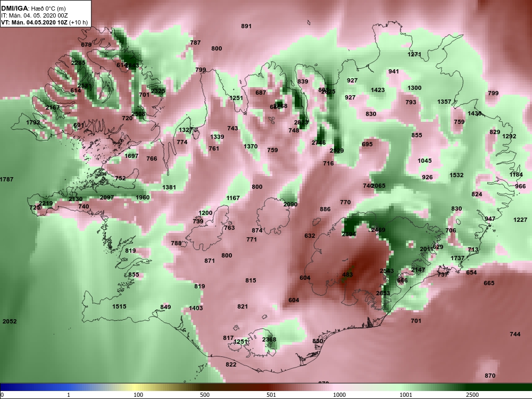The image size is (532, 399).
Task: Click the value 891 at the top of the map
Action: [246, 26]
